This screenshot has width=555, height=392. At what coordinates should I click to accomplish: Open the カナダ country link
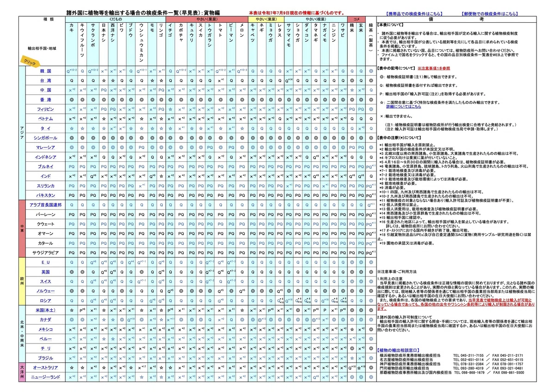[x=45, y=319]
